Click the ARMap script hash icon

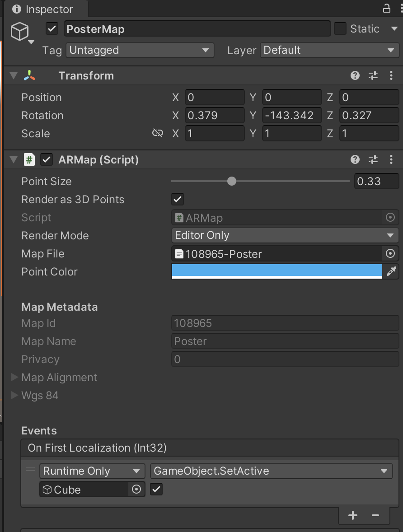click(29, 159)
